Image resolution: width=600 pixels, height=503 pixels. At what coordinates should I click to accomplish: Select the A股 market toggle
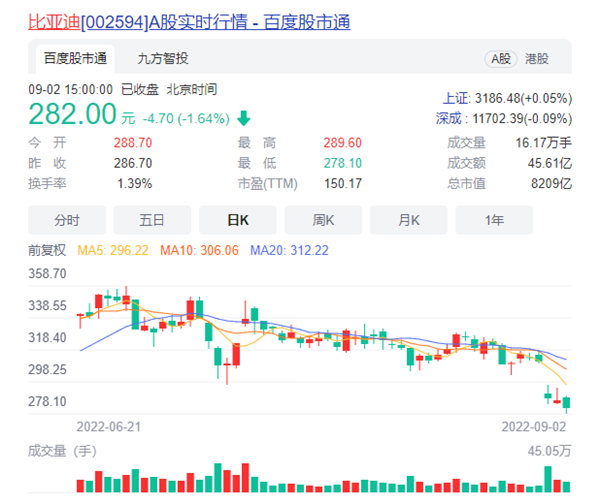point(499,59)
